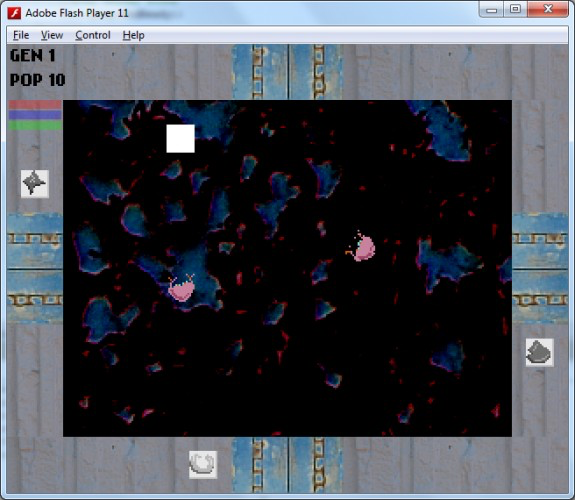575x500 pixels.
Task: Open the File menu
Action: 21,35
